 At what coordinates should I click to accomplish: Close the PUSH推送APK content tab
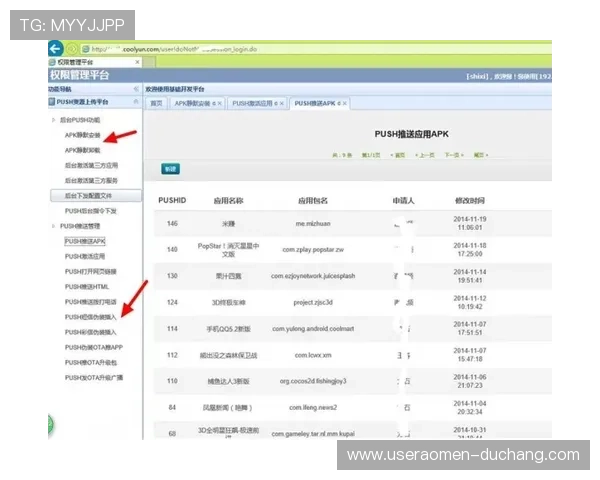coord(345,103)
